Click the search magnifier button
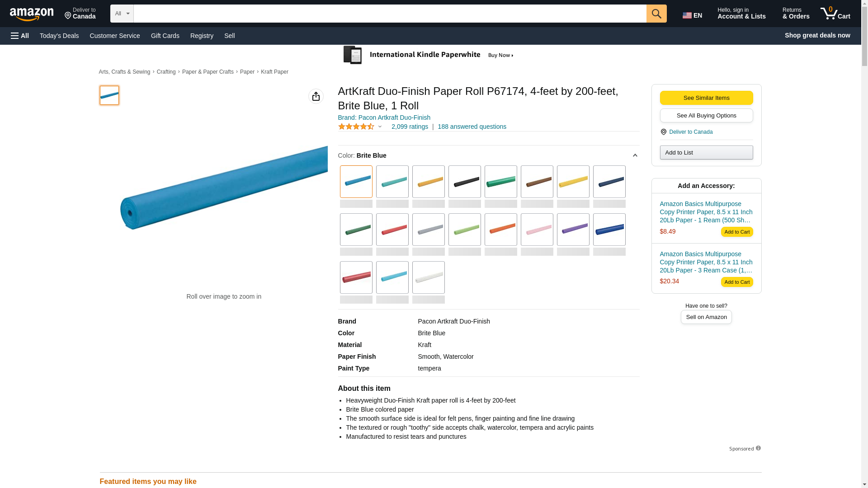This screenshot has width=868, height=488. (656, 14)
